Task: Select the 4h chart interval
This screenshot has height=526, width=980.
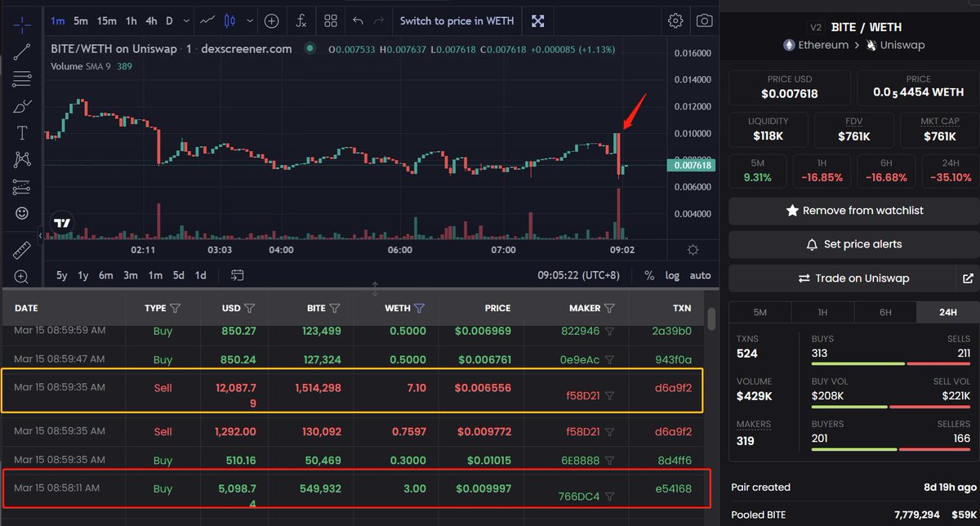Action: tap(152, 20)
